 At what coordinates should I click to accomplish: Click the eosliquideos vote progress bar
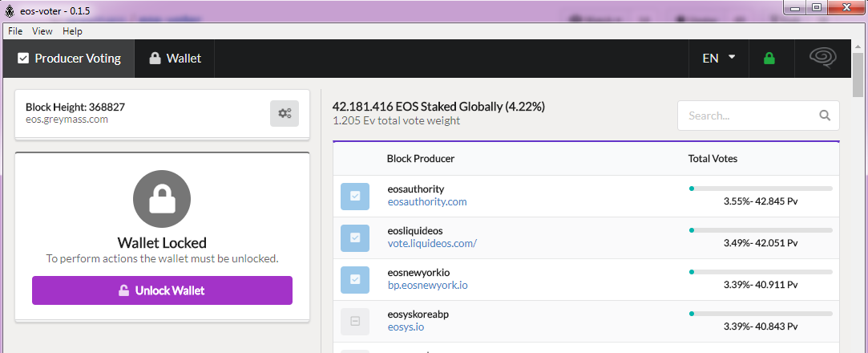761,230
